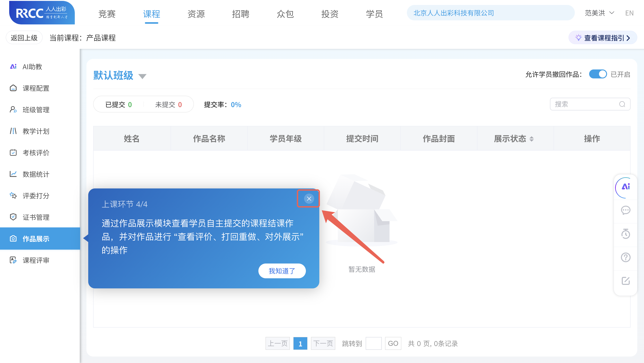
Task: Focus the 跳转到 page number field
Action: tap(374, 343)
